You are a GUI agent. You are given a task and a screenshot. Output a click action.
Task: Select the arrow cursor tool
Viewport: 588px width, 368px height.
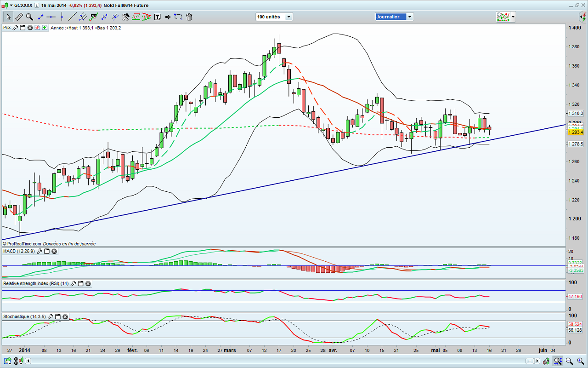(x=8, y=17)
